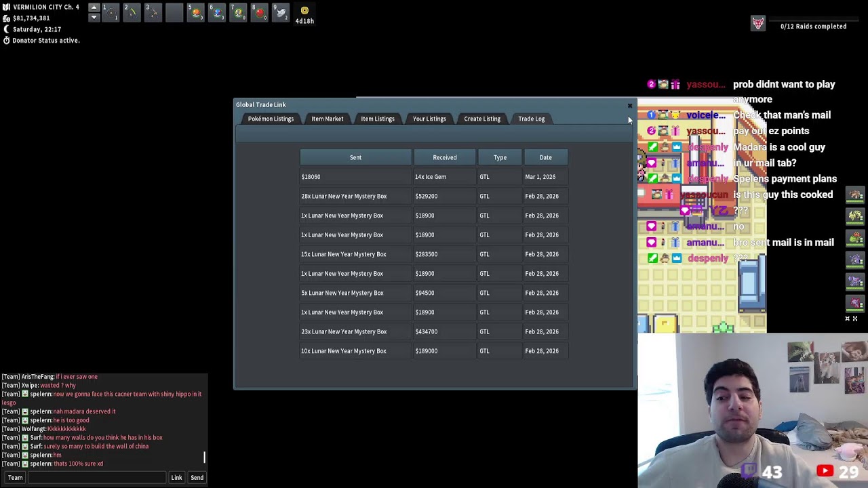Image resolution: width=868 pixels, height=488 pixels.
Task: Click the VERMILION CITY Ch. 4 location label
Action: (46, 7)
